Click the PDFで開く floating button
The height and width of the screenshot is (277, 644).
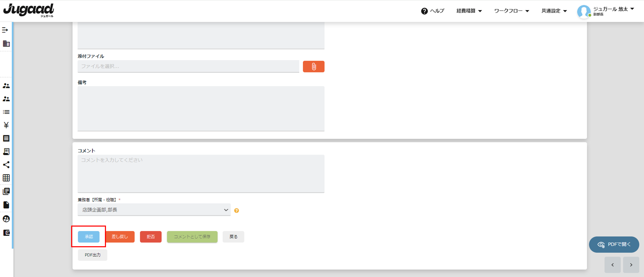pyautogui.click(x=614, y=244)
